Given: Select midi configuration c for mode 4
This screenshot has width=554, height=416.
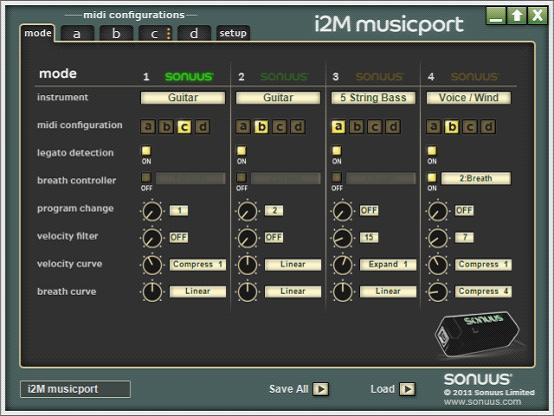Looking at the screenshot, I should pyautogui.click(x=470, y=126).
